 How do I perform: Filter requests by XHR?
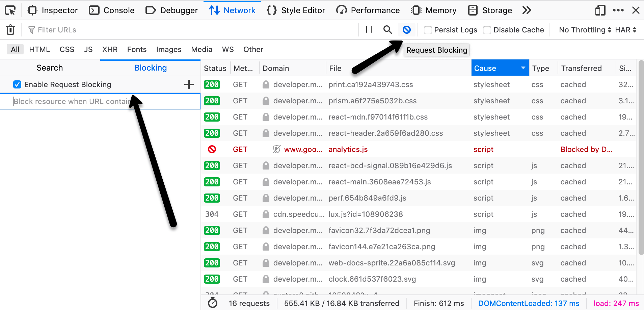110,49
